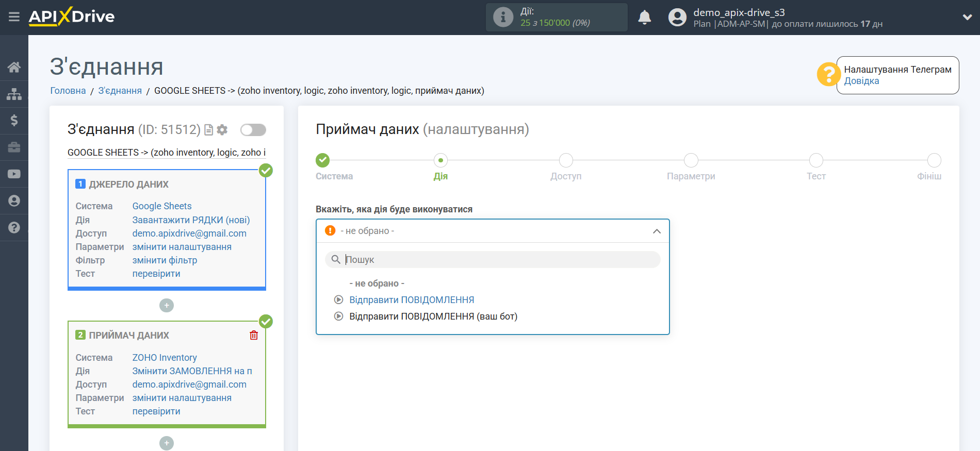Click the ДЖЕРЕЛО ДАНИХ block title
The height and width of the screenshot is (451, 980).
(x=128, y=185)
